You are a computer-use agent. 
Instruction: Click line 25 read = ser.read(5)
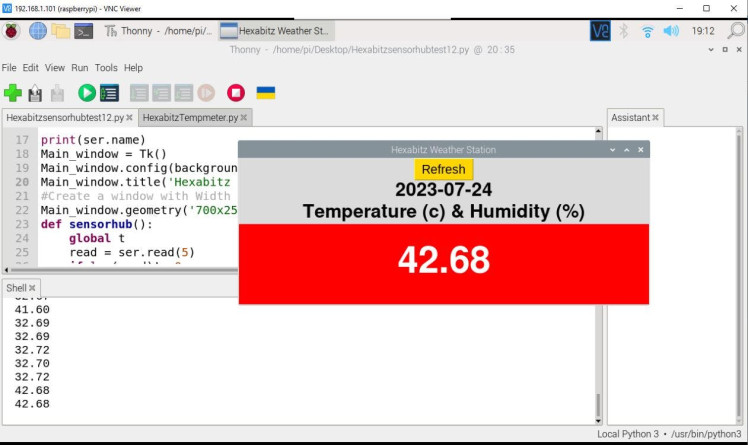pyautogui.click(x=132, y=252)
